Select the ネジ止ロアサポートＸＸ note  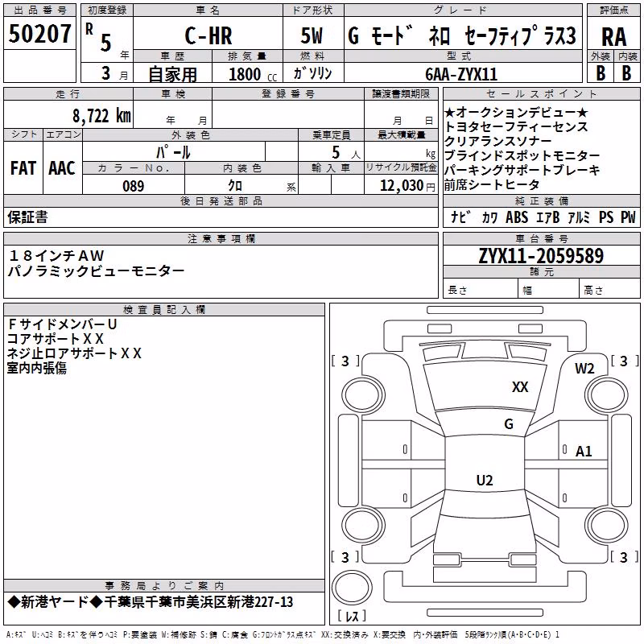click(74, 353)
